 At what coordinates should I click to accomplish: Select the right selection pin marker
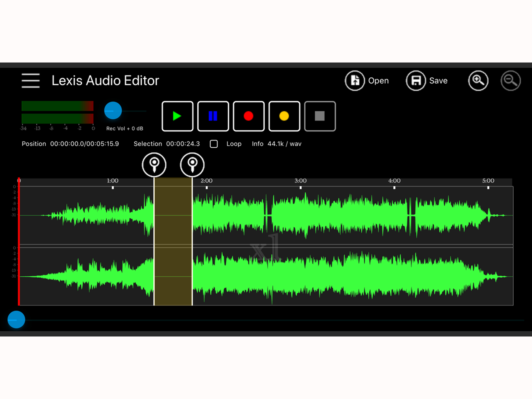[192, 165]
